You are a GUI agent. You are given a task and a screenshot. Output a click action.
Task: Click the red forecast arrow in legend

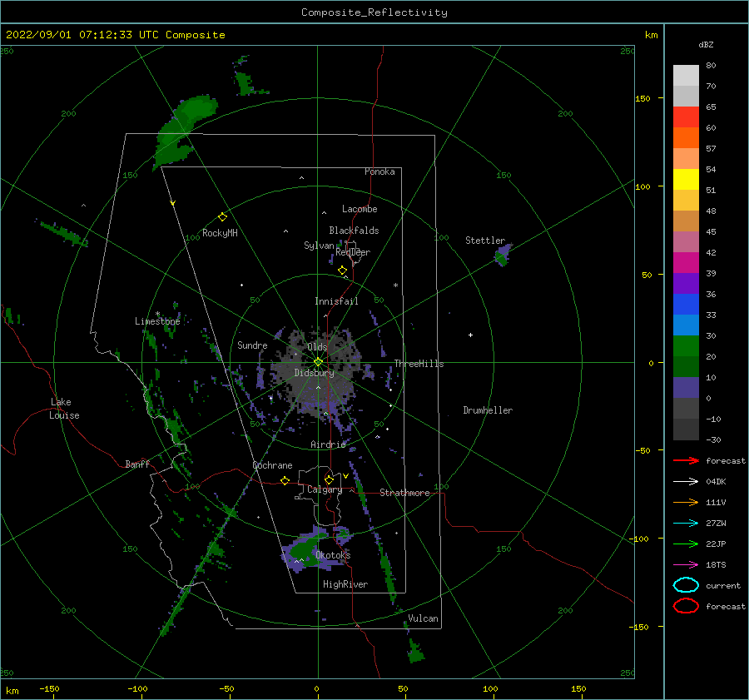click(686, 460)
